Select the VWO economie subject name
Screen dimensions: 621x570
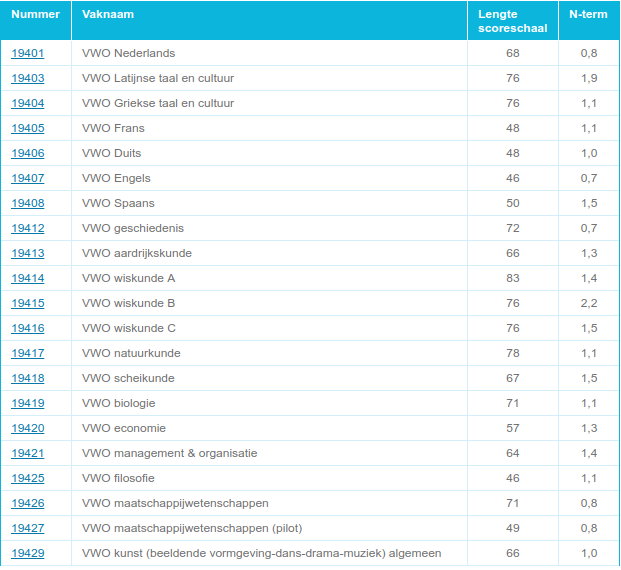(x=124, y=428)
